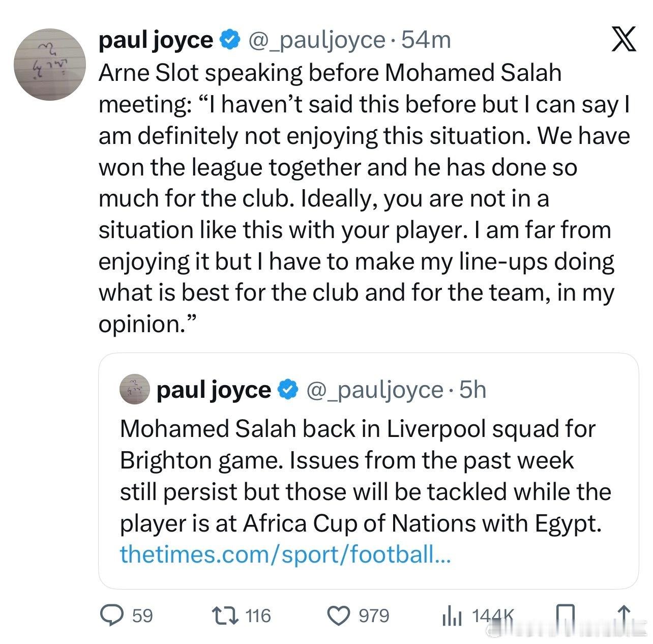Bookmark this post
This screenshot has height=644, width=653.
[x=565, y=616]
